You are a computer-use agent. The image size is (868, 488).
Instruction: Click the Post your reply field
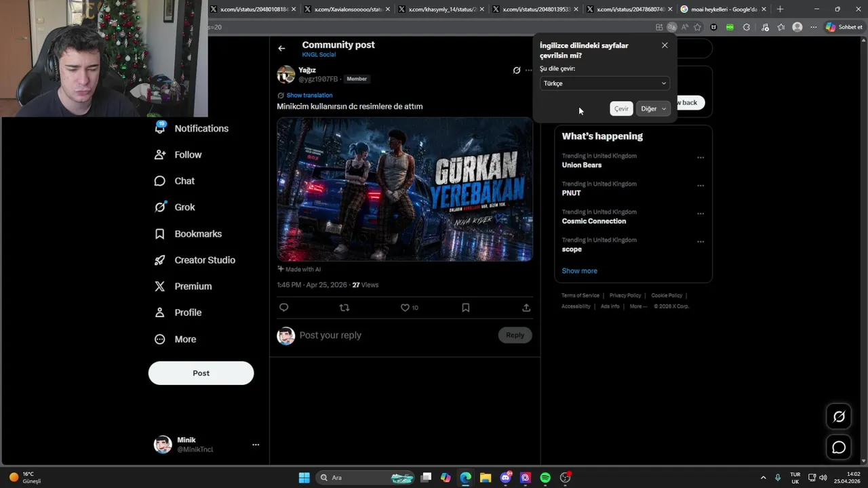pyautogui.click(x=397, y=335)
